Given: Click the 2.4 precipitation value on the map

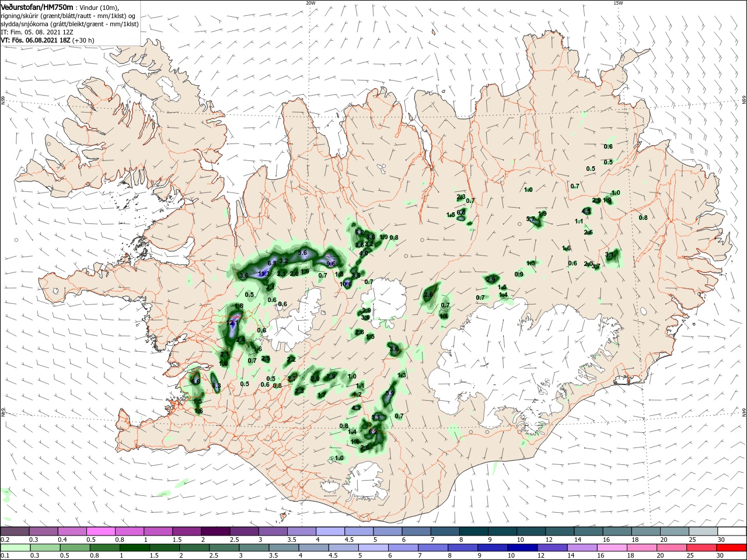Looking at the screenshot, I should pyautogui.click(x=240, y=339).
